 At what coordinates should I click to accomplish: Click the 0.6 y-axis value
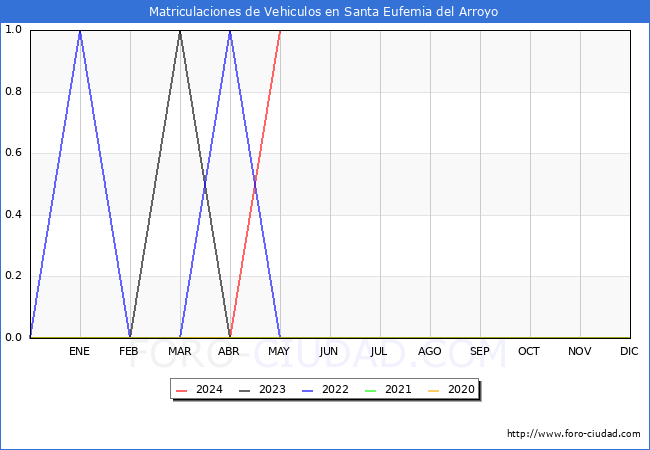pyautogui.click(x=13, y=153)
